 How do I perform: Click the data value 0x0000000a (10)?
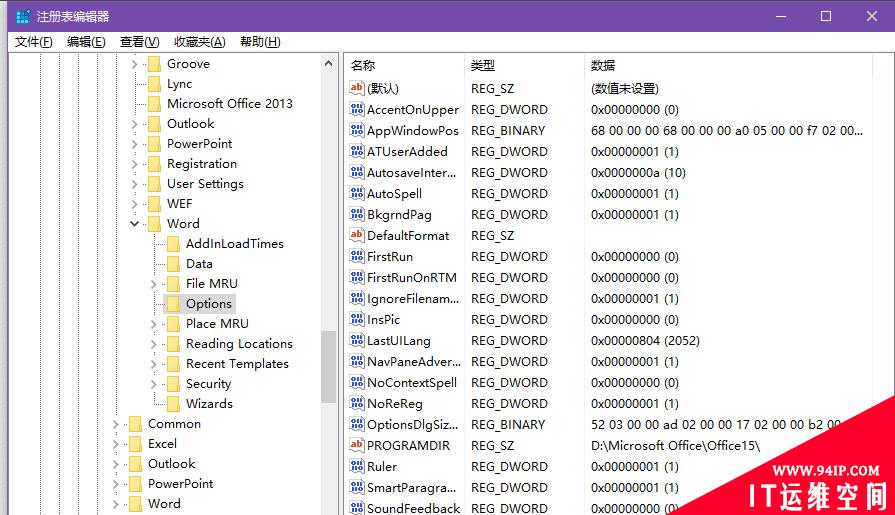(638, 172)
